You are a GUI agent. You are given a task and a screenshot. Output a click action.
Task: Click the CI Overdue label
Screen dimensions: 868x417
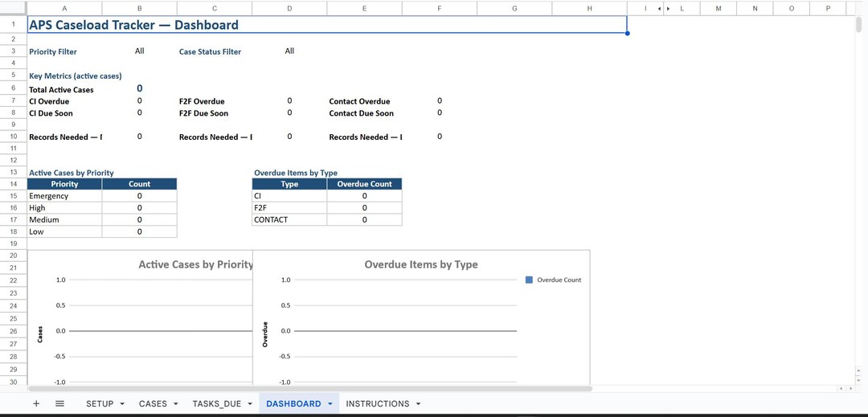(49, 102)
